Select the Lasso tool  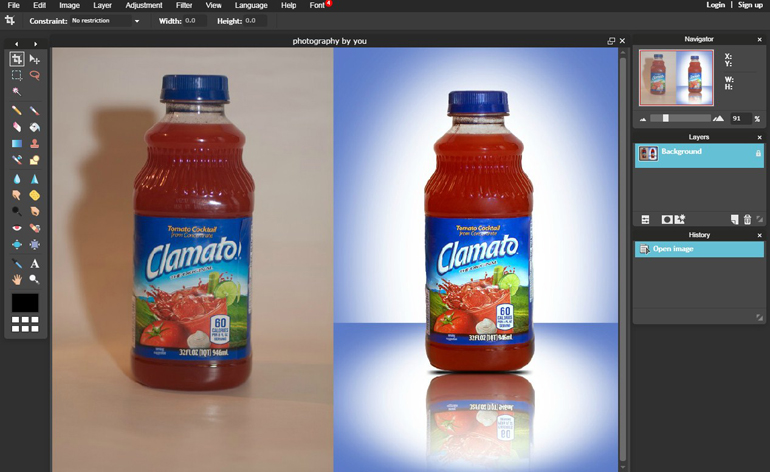pos(34,75)
